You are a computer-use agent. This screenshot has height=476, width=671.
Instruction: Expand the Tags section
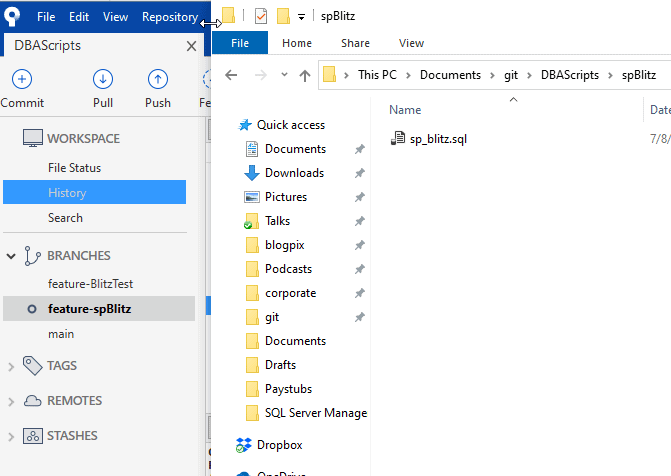click(x=11, y=366)
